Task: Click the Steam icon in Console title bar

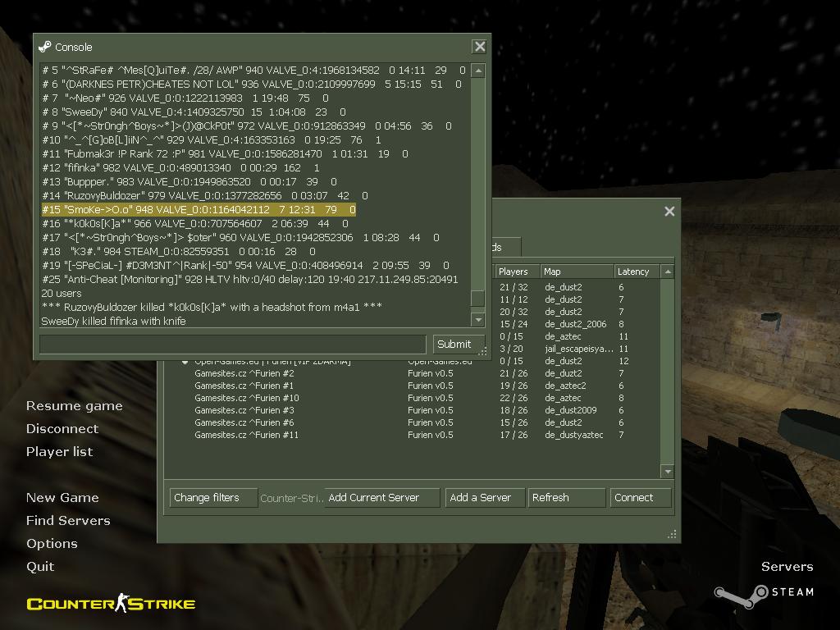Action: coord(45,47)
